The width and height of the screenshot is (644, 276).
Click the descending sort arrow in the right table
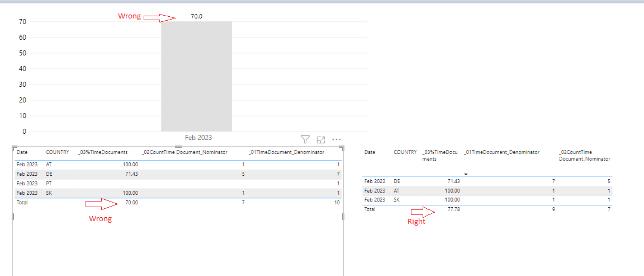[x=466, y=175]
